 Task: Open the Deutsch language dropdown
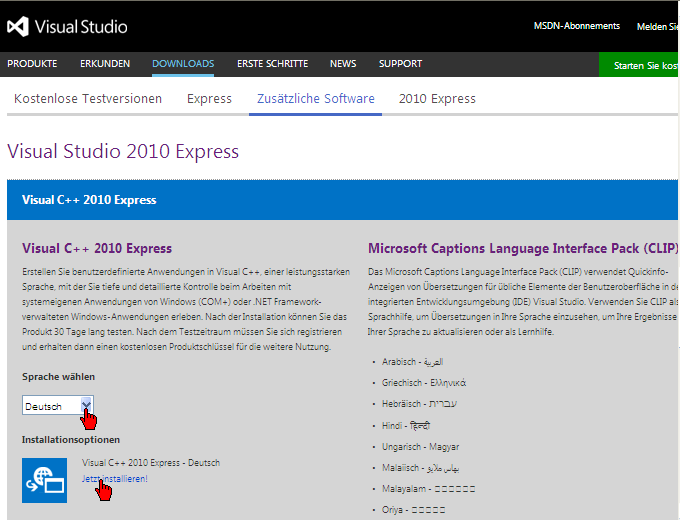(58, 405)
